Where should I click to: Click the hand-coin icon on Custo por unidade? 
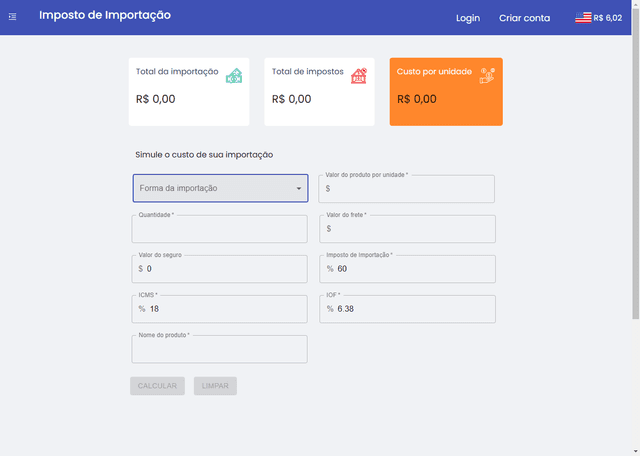[x=487, y=76]
